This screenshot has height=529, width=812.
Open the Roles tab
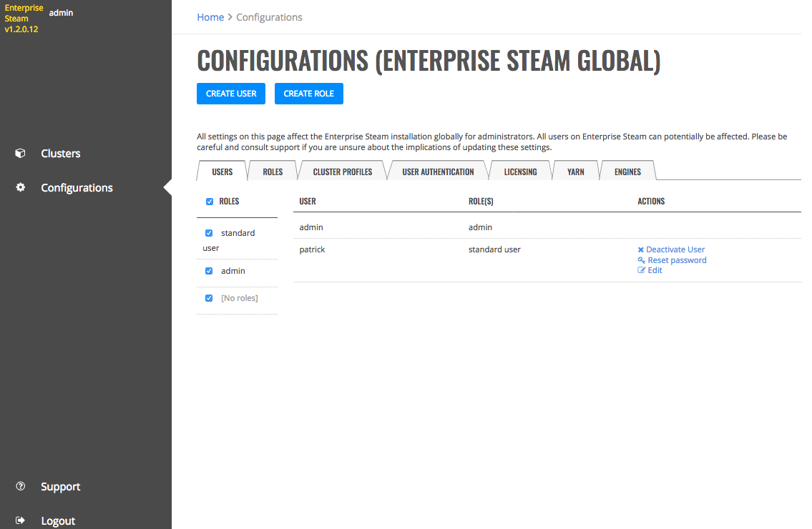click(x=273, y=172)
